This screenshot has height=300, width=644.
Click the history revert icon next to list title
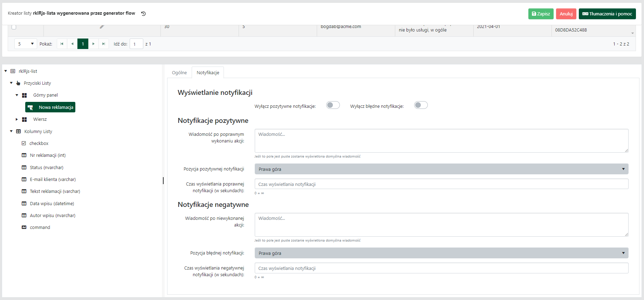pos(143,14)
